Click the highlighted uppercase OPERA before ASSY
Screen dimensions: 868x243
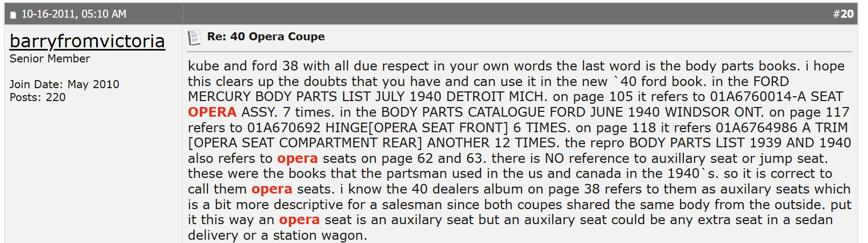212,112
